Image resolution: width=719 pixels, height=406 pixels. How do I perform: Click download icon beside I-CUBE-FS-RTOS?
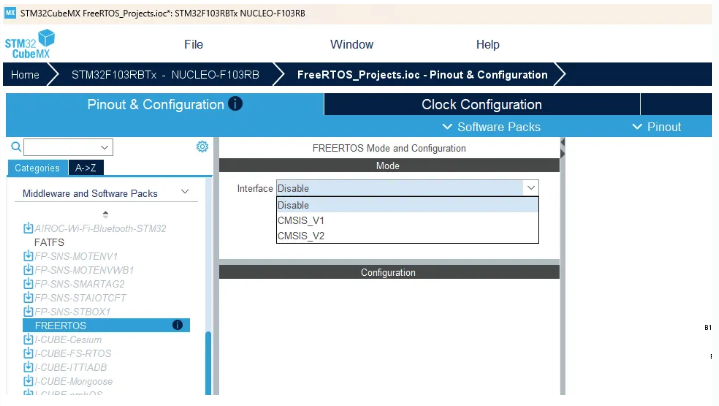pyautogui.click(x=28, y=353)
